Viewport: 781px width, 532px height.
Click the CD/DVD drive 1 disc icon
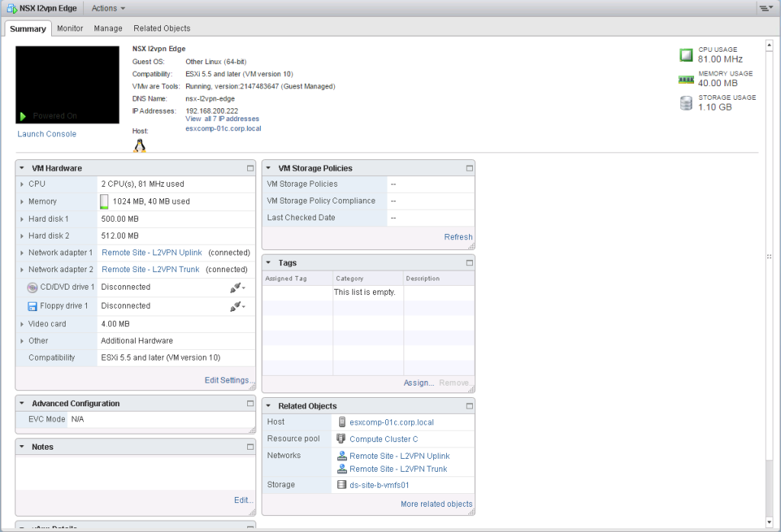click(32, 287)
